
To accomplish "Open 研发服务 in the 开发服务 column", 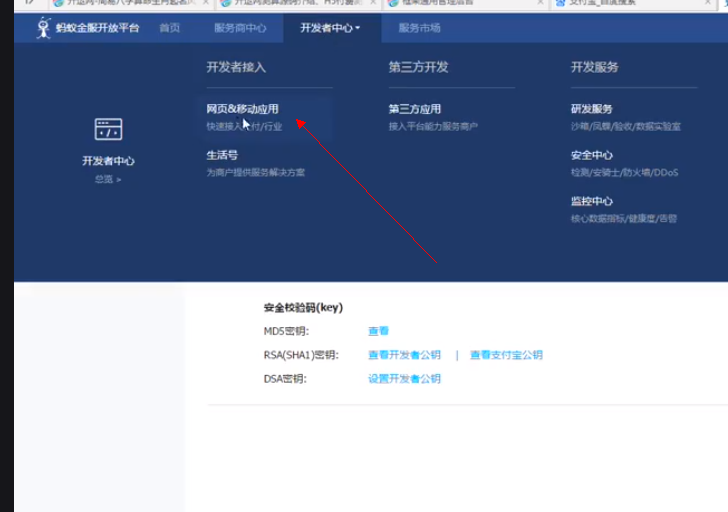I will 592,109.
